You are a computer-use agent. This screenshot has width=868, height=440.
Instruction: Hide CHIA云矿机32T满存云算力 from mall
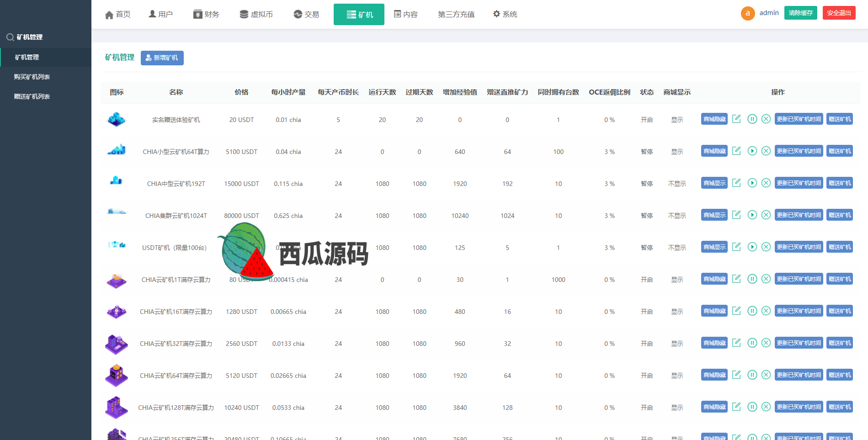[x=714, y=343]
